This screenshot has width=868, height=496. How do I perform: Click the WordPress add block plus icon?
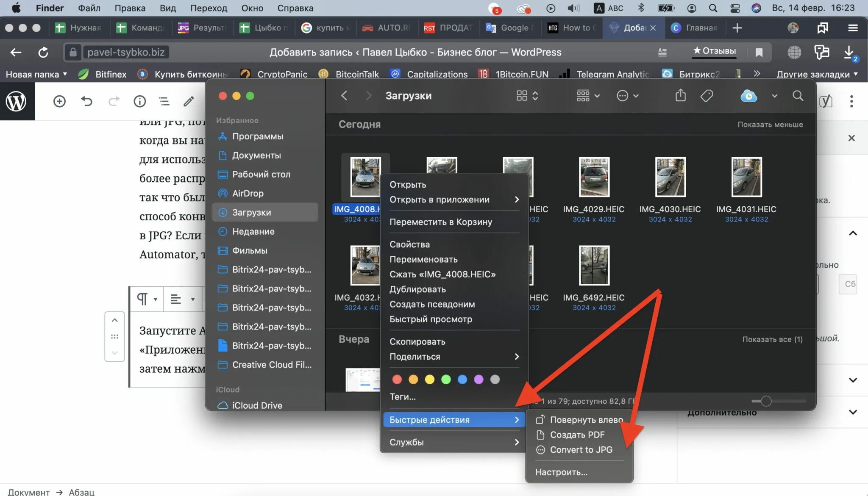coord(59,101)
